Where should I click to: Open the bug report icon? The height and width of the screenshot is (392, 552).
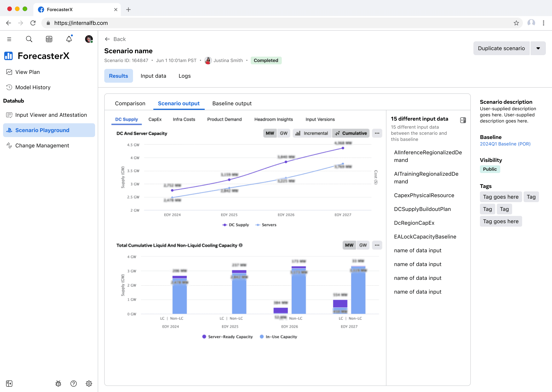tap(58, 383)
